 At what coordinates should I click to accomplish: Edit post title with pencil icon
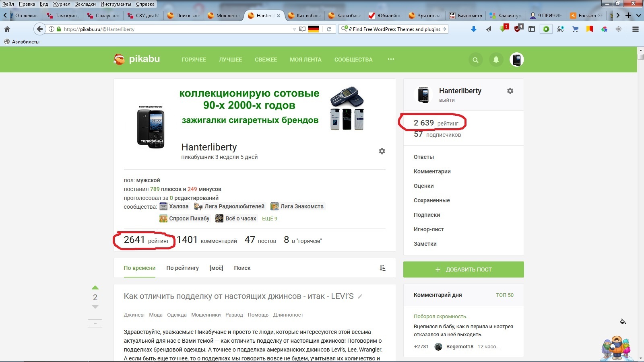[360, 296]
